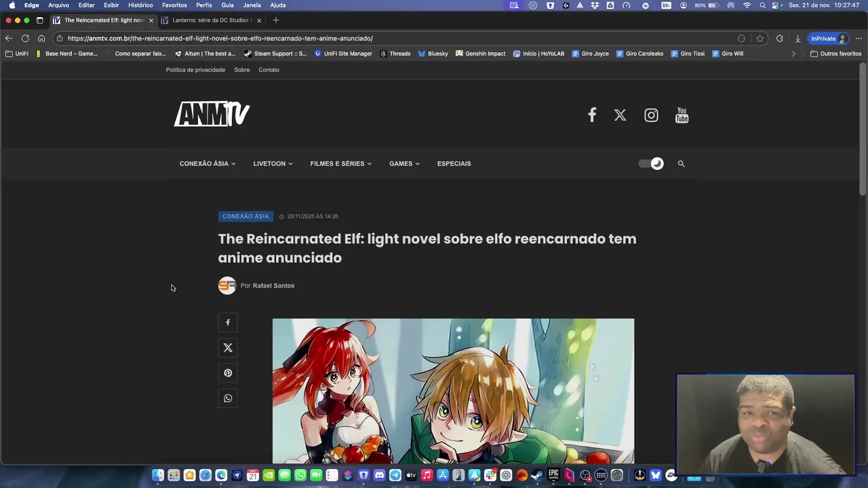Open Finder in the Dock
The width and height of the screenshot is (868, 488).
[157, 475]
